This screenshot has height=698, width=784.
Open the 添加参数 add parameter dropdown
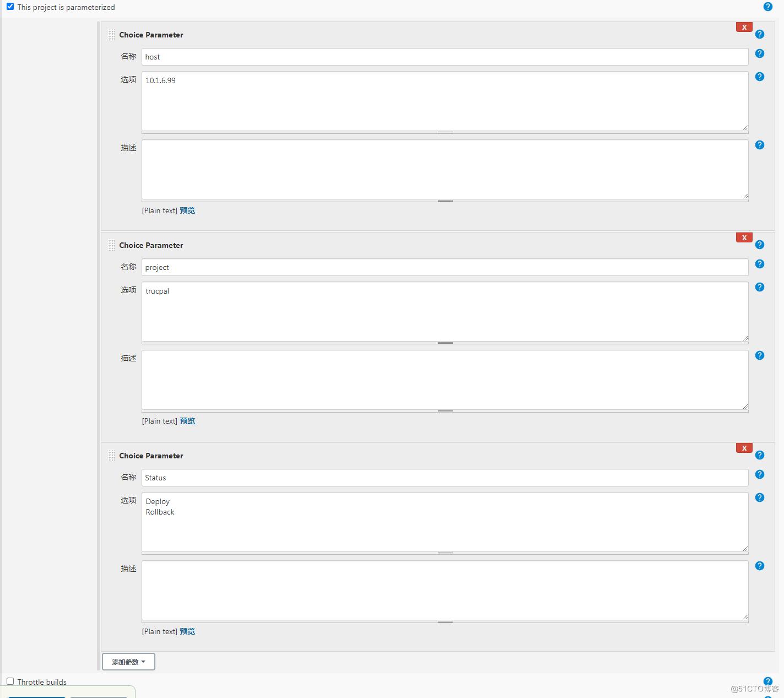(x=128, y=662)
